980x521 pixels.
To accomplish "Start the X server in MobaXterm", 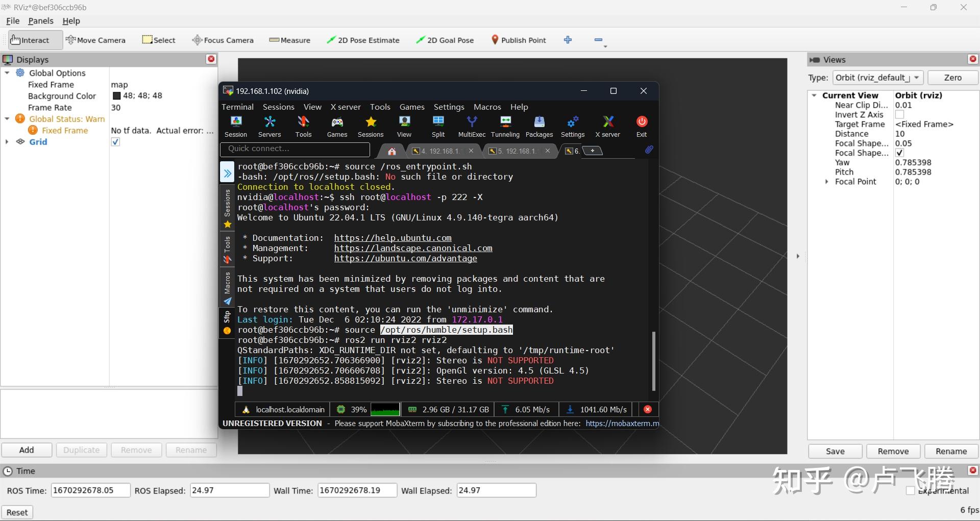I will pos(607,126).
